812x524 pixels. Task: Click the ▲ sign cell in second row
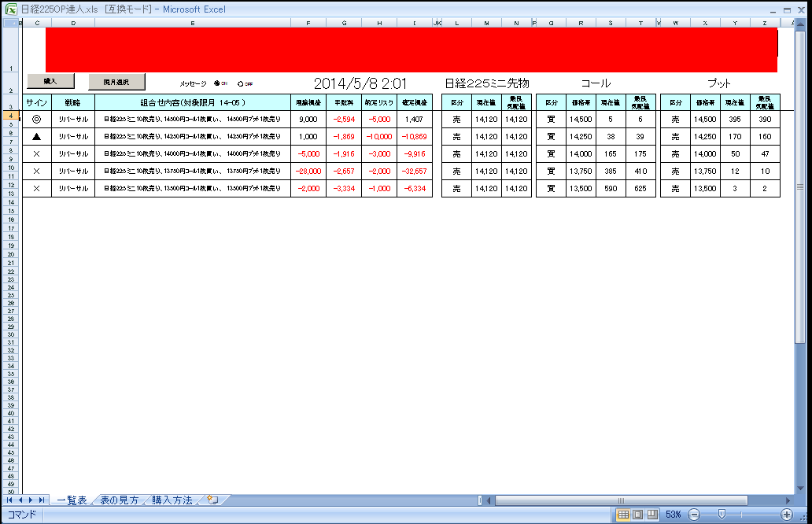pyautogui.click(x=37, y=137)
